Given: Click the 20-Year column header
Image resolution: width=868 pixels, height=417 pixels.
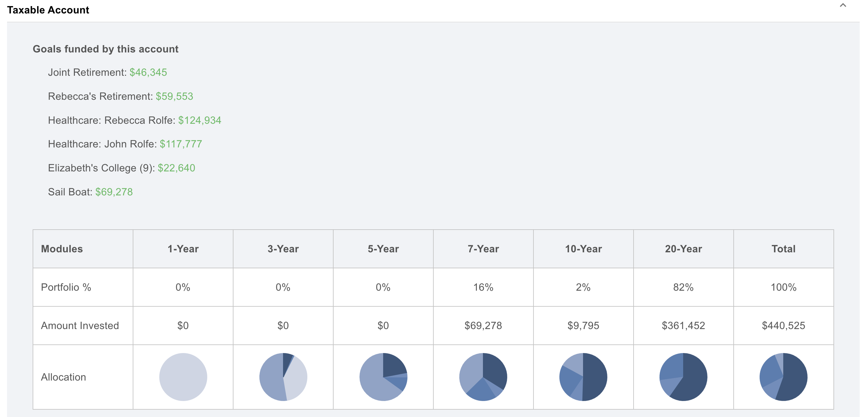Looking at the screenshot, I should tap(683, 249).
